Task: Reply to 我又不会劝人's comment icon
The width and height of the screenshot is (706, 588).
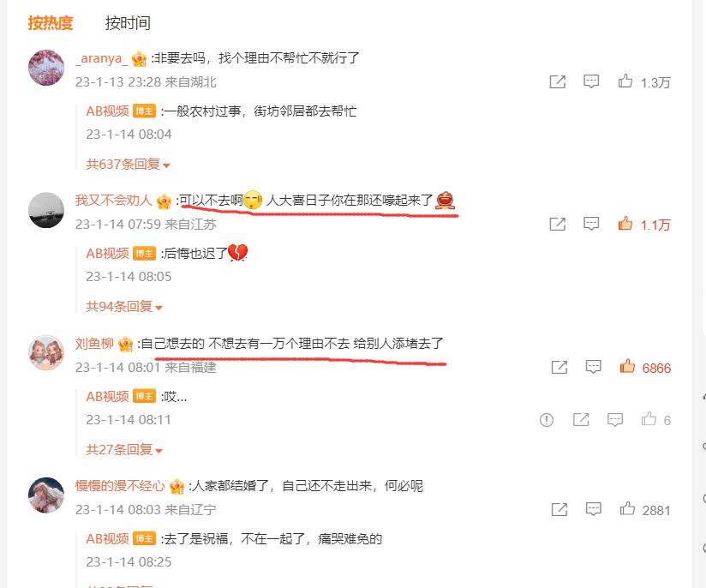Action: click(x=591, y=224)
